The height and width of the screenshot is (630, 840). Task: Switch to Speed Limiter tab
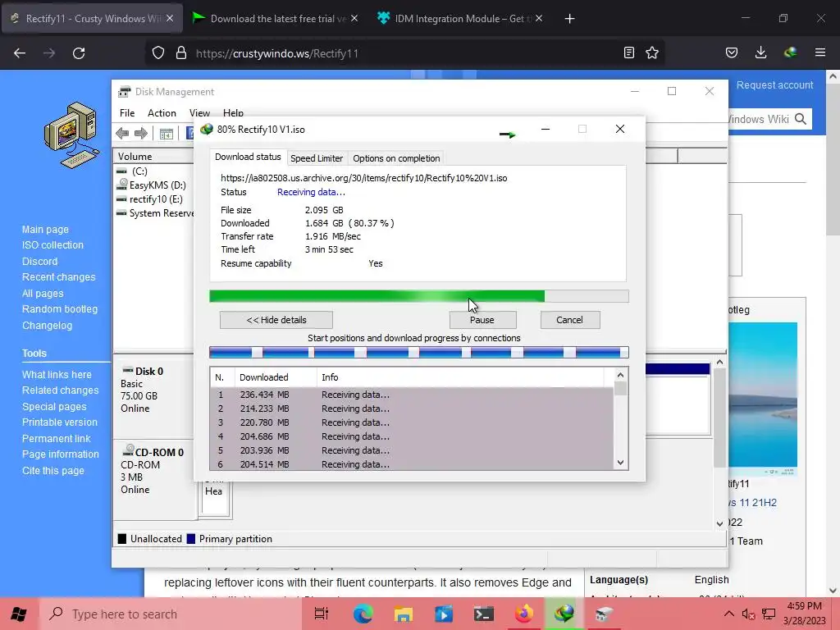[x=317, y=158]
